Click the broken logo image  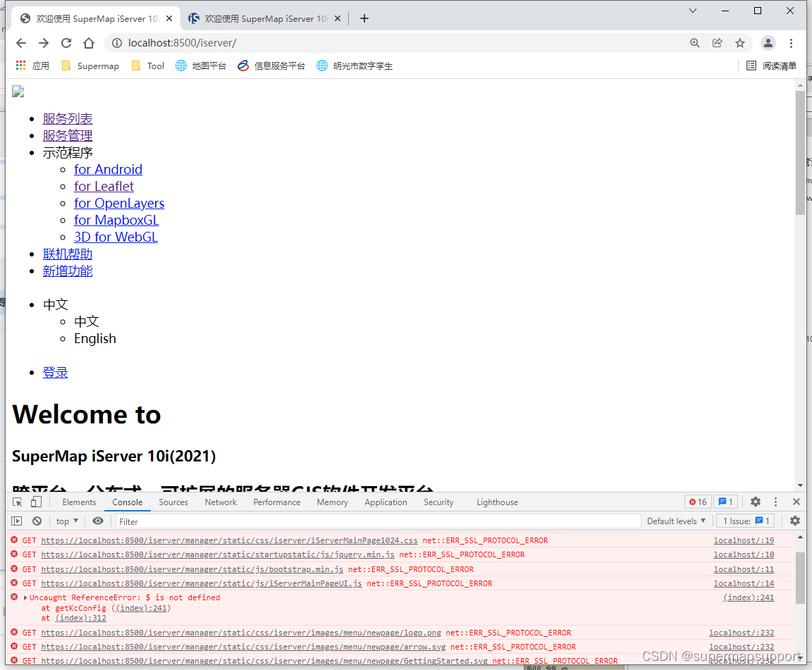click(x=18, y=92)
